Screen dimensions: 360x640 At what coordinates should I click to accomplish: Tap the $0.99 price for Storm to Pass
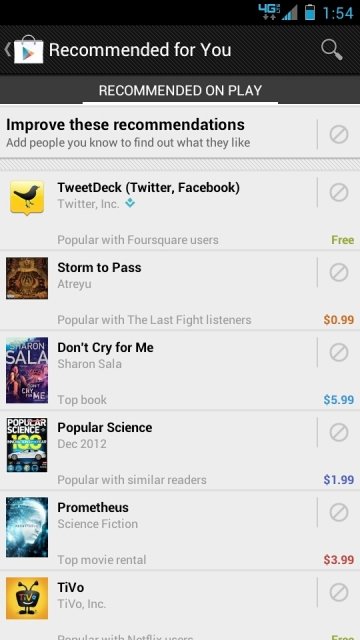click(339, 320)
